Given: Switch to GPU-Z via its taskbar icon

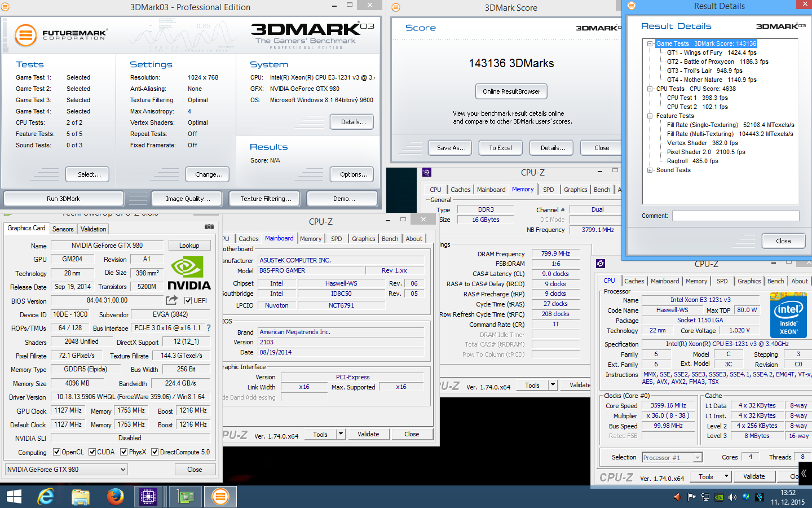Looking at the screenshot, I should click(186, 497).
